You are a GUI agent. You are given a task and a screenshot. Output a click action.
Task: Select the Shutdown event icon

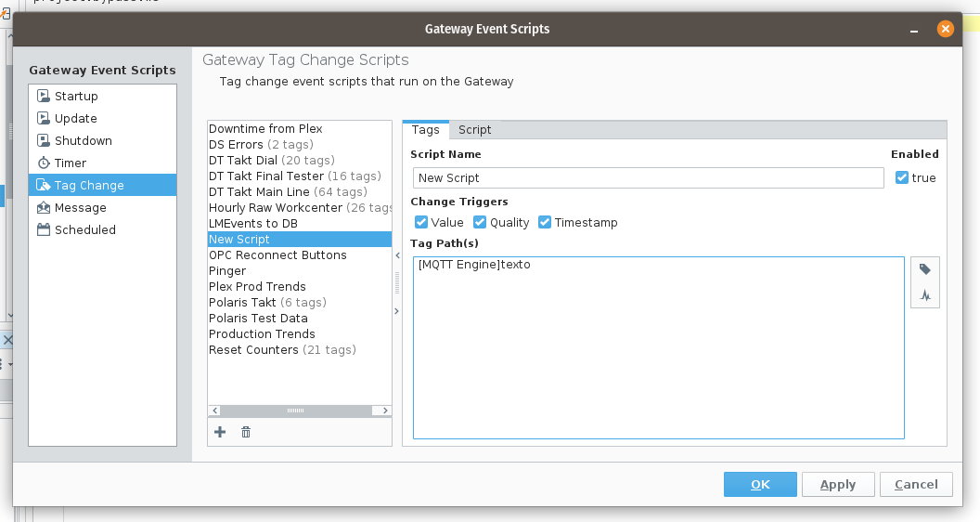click(44, 140)
